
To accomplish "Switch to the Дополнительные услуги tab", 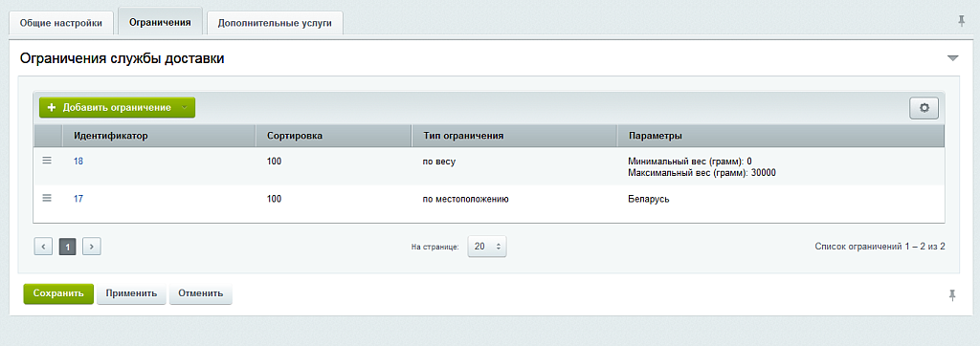I will pyautogui.click(x=275, y=23).
